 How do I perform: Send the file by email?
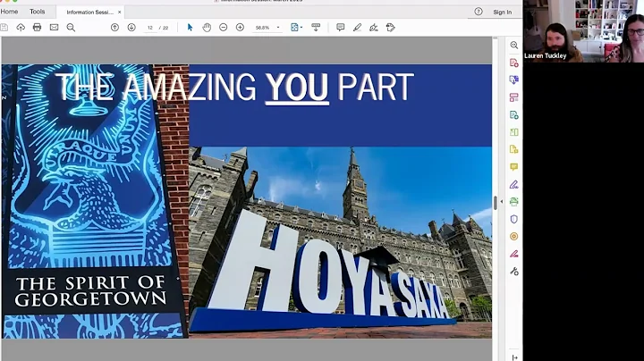point(55,28)
